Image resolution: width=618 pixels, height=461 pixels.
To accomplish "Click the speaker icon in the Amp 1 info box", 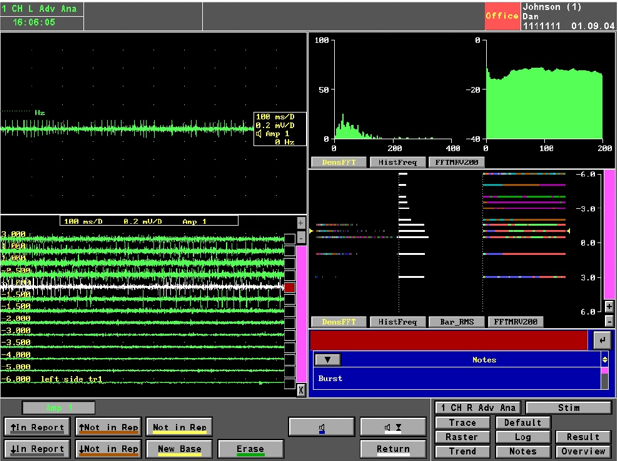I will [259, 134].
